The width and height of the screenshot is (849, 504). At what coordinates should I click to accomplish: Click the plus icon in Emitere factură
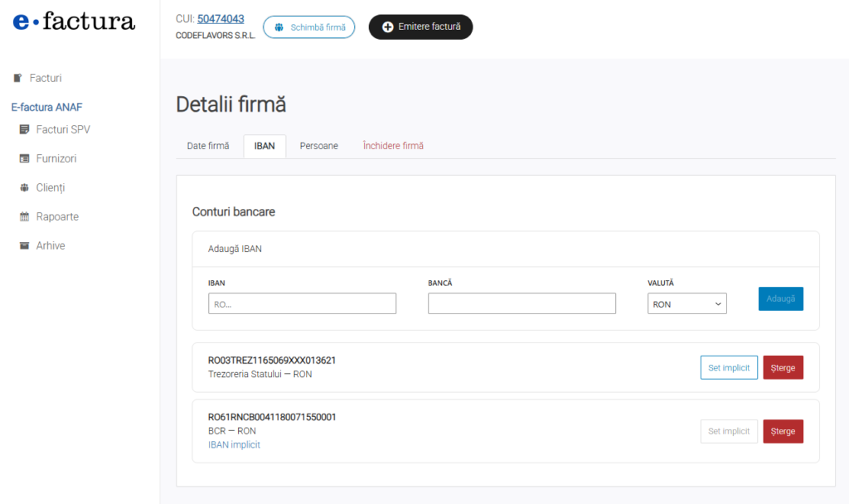pyautogui.click(x=387, y=27)
